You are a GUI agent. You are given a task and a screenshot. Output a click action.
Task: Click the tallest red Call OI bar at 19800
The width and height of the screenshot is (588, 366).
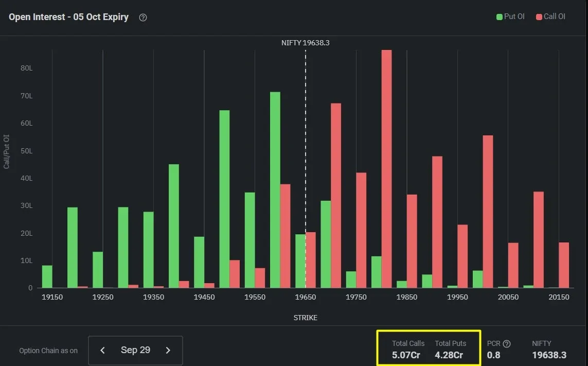tap(387, 169)
